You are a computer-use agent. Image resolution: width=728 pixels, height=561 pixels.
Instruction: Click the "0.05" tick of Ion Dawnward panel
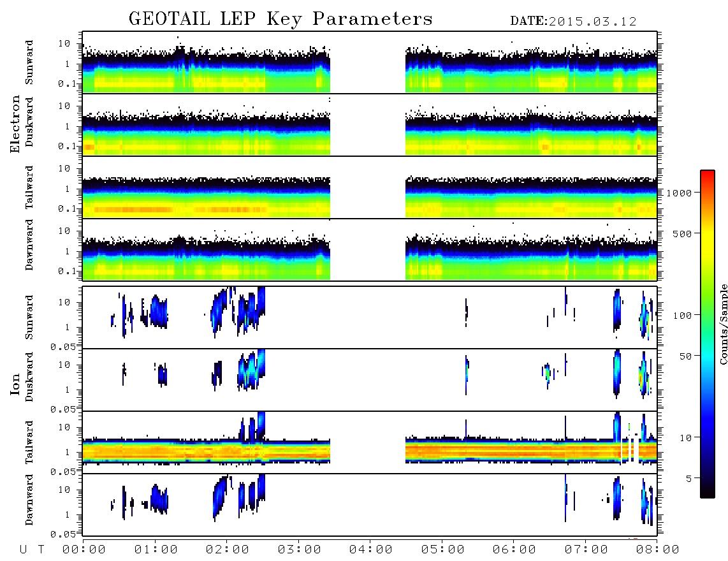pos(63,534)
